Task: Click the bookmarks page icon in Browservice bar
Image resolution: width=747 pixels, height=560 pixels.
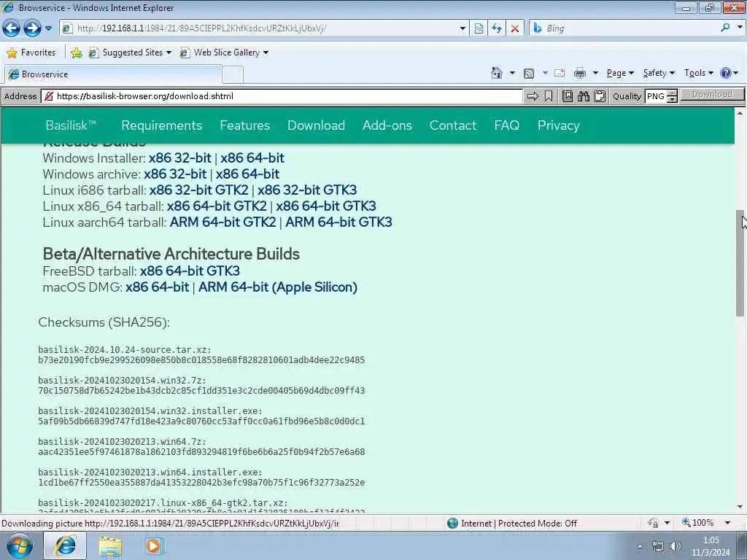Action: tap(567, 96)
